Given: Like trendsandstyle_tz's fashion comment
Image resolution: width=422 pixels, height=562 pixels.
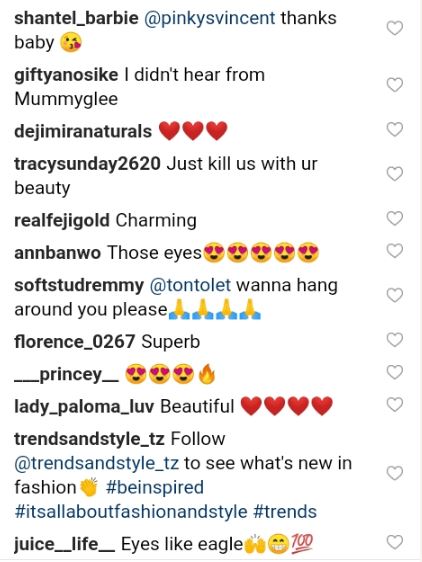Looking at the screenshot, I should coord(395,473).
